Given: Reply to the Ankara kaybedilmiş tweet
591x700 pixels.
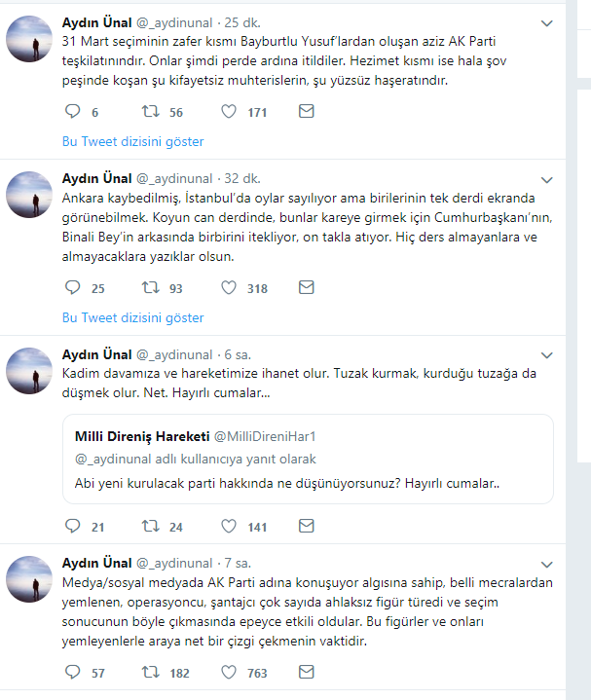Looking at the screenshot, I should pyautogui.click(x=73, y=287).
